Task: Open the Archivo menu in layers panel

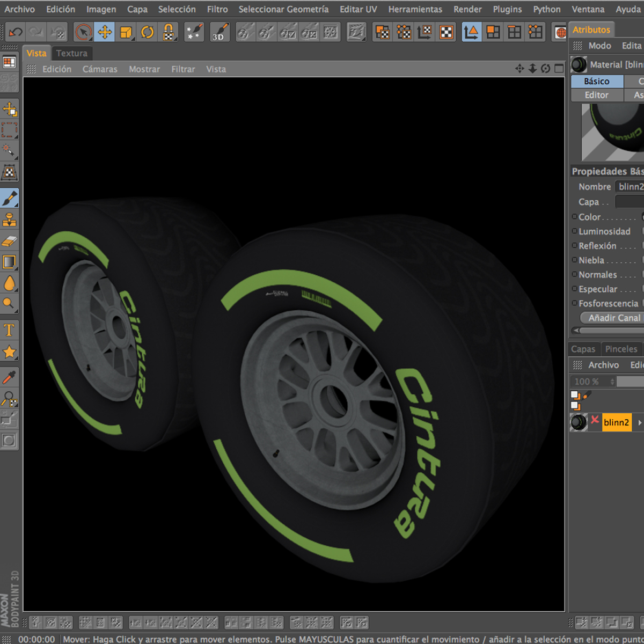Action: click(603, 365)
